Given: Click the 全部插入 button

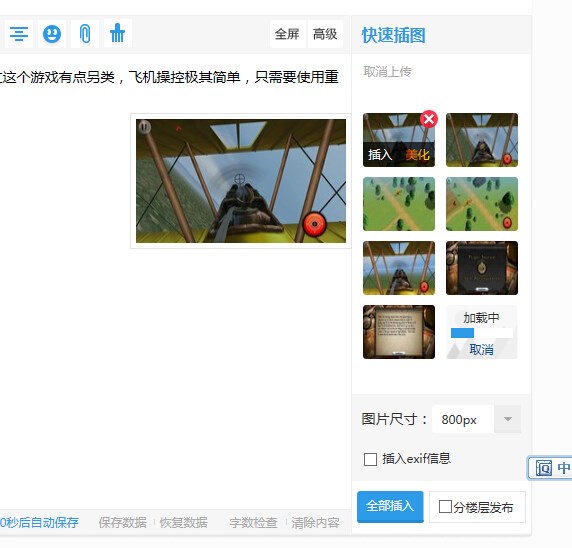Looking at the screenshot, I should coord(390,506).
